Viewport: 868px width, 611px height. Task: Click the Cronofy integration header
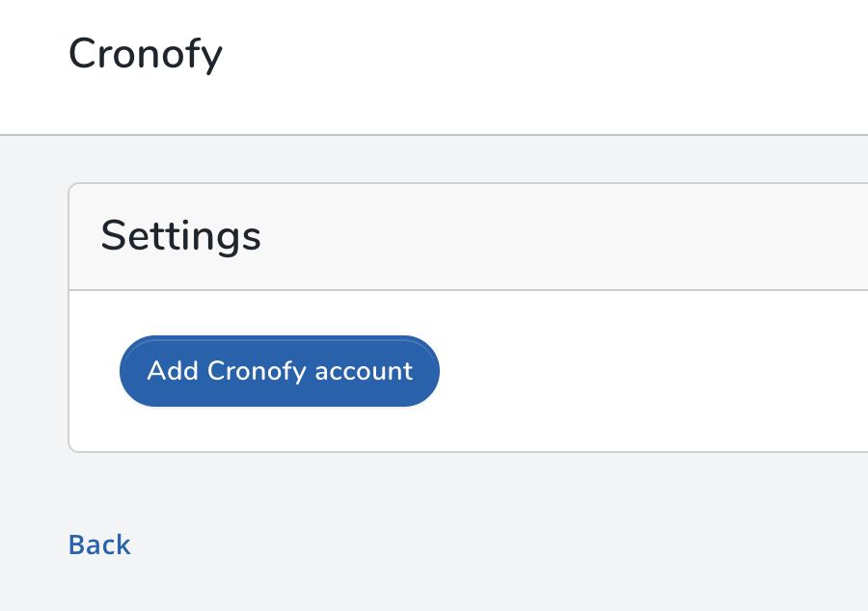(145, 55)
